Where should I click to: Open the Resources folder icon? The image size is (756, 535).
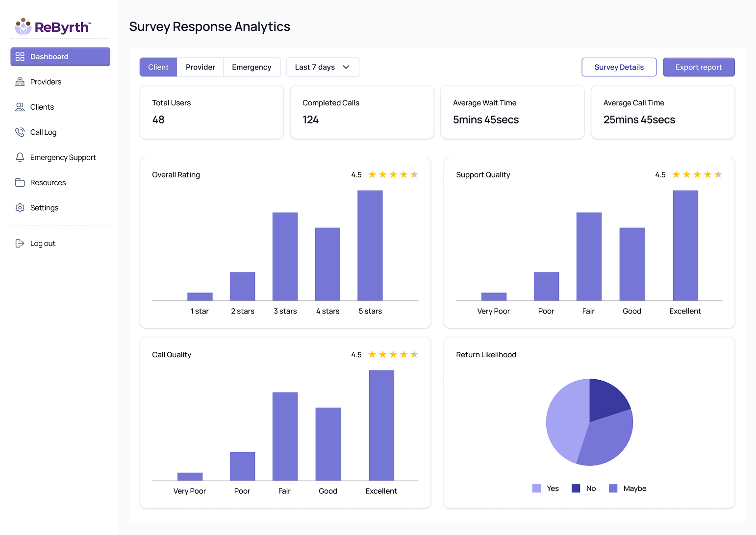point(20,183)
